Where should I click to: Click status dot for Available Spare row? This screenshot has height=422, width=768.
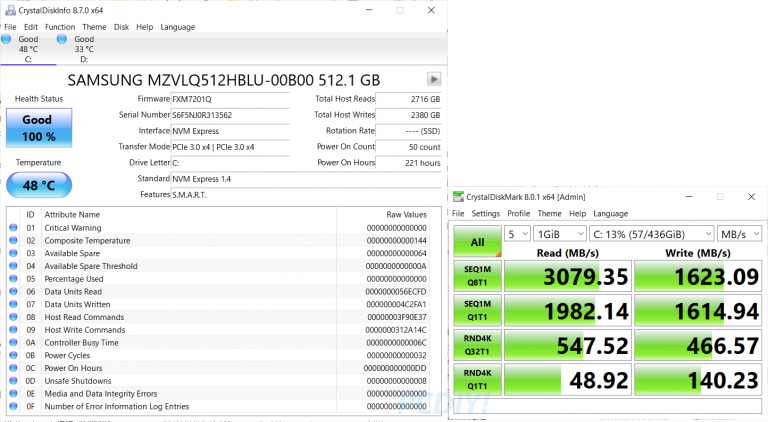pyautogui.click(x=13, y=253)
